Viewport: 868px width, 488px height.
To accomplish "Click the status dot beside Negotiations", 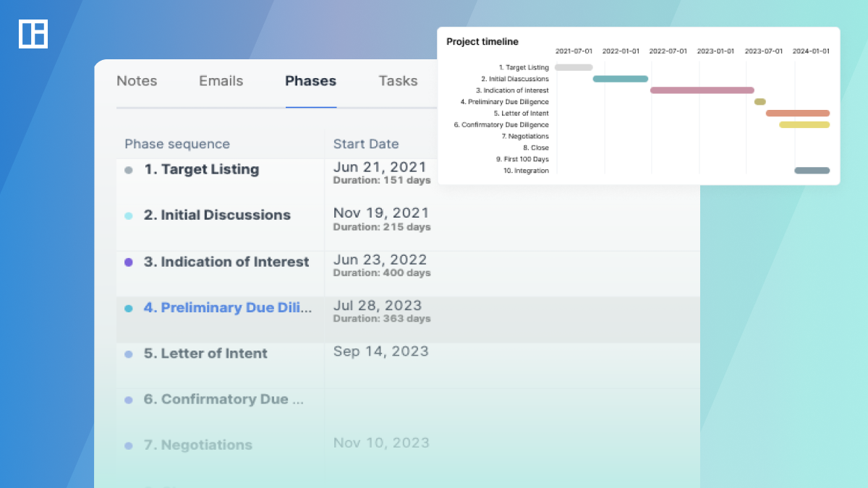I will pos(129,446).
